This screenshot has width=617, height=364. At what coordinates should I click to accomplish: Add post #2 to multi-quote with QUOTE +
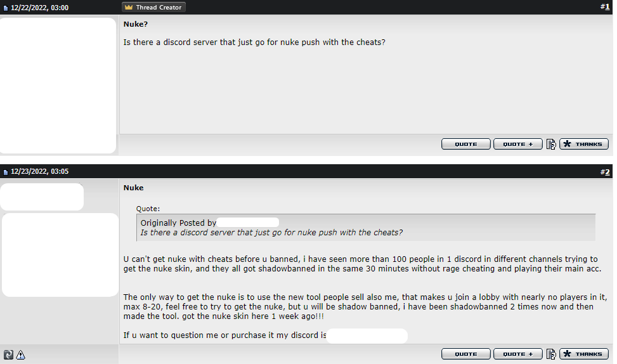point(518,354)
